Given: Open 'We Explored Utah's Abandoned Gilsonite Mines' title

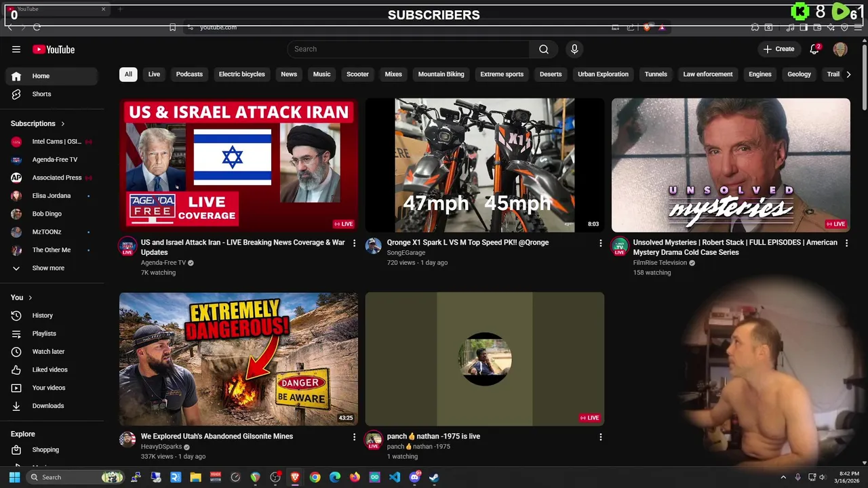Looking at the screenshot, I should click(217, 436).
